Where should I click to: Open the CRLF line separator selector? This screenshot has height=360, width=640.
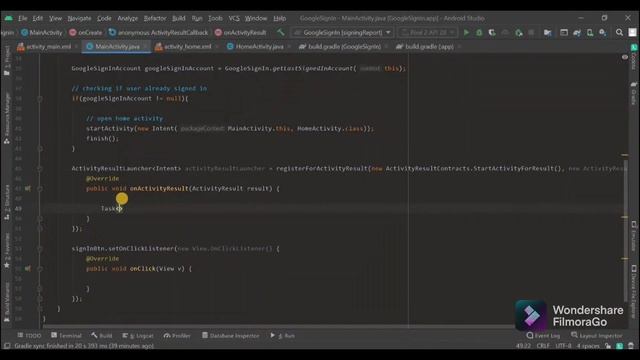[543, 346]
